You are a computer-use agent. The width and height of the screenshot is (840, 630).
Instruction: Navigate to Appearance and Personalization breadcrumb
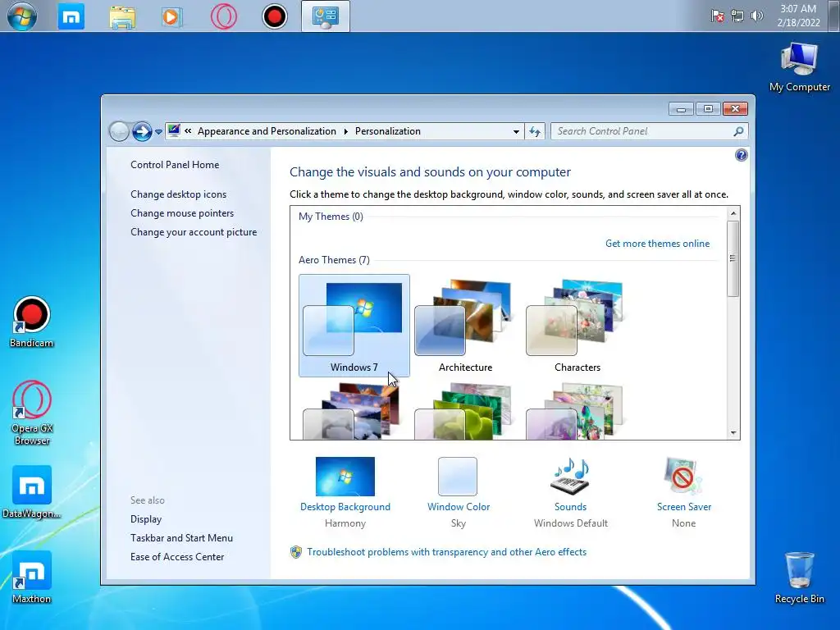tap(267, 131)
